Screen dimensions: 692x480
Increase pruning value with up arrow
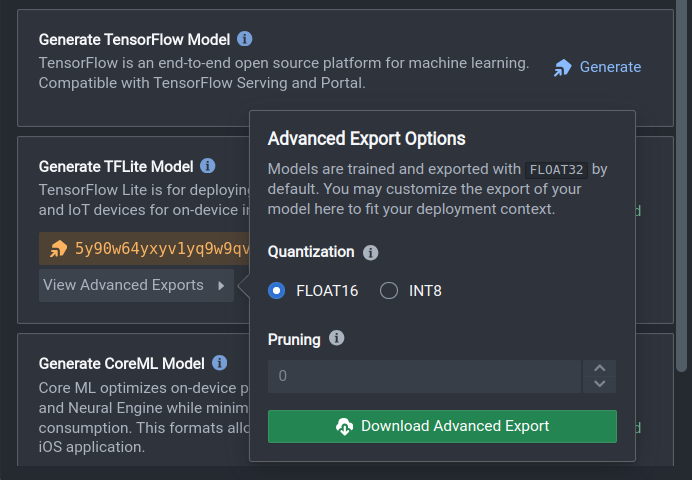coord(599,368)
